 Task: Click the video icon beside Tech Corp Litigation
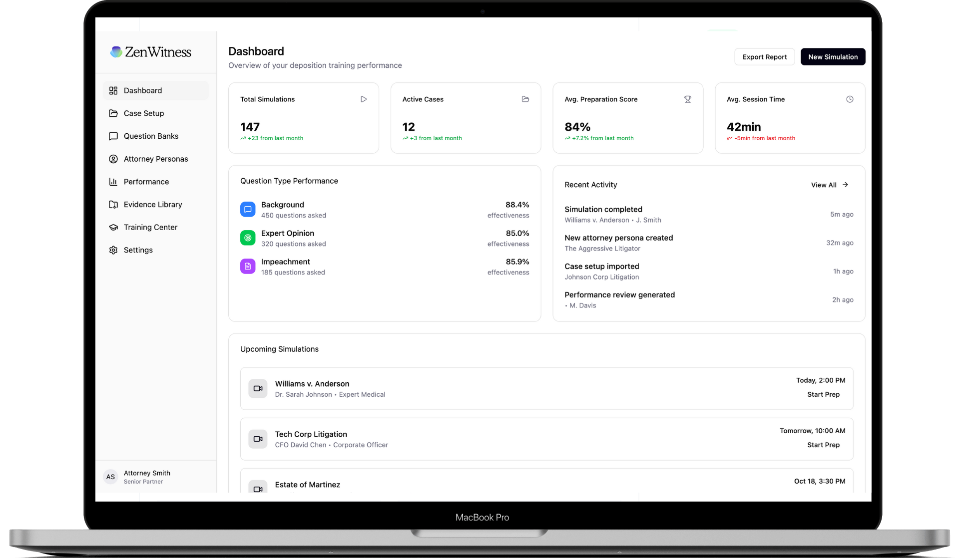click(x=258, y=439)
